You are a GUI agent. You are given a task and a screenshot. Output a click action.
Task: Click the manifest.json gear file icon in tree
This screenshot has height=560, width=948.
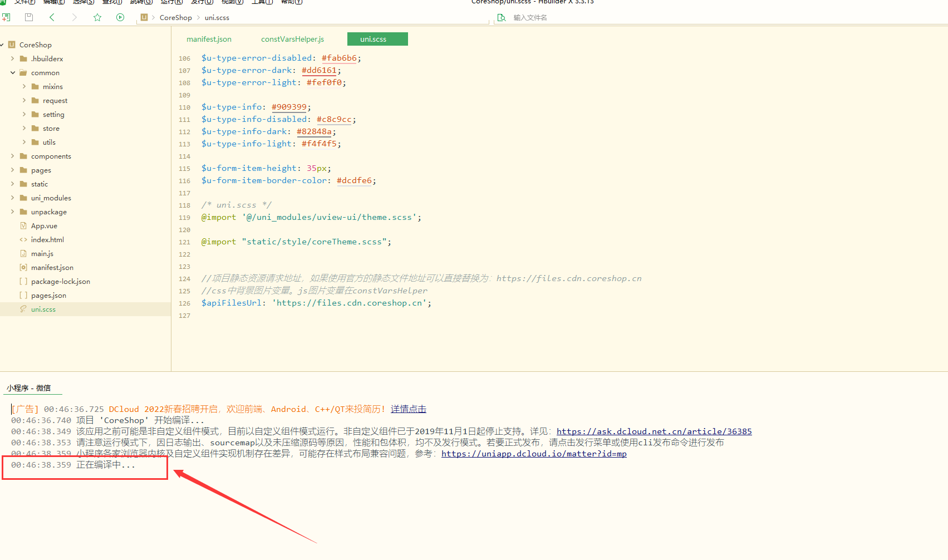click(23, 267)
